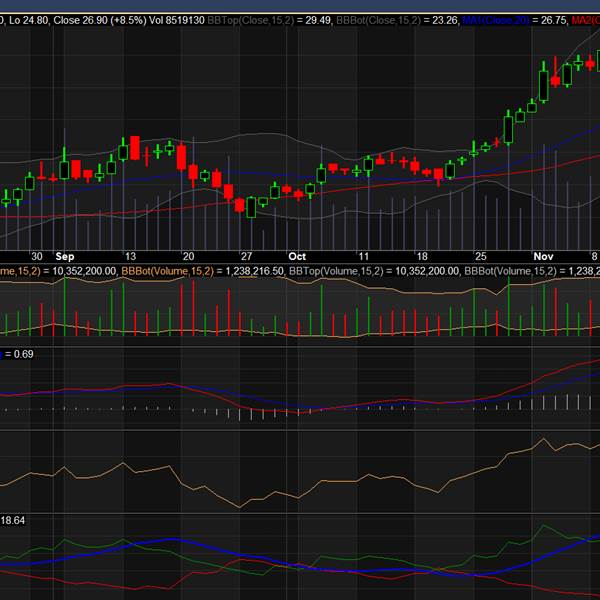Click the 'Vol 8519130' volume readout
This screenshot has height=600, width=600.
pos(177,20)
